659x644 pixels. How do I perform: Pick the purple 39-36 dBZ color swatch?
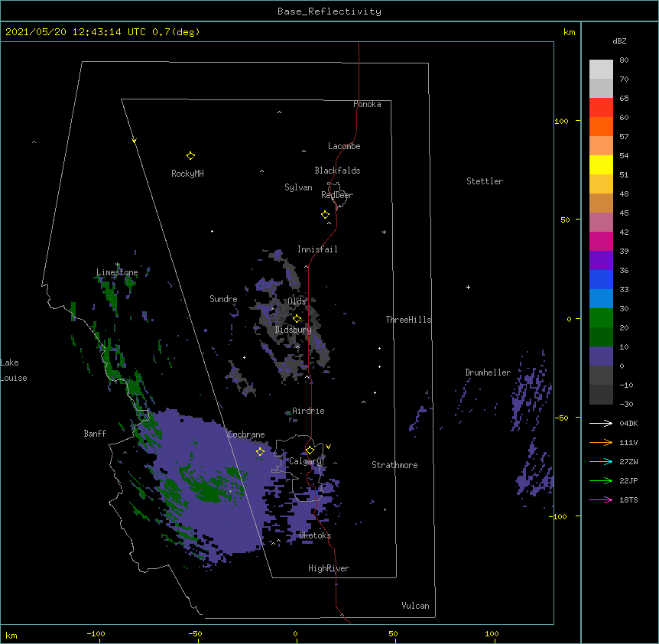click(601, 261)
